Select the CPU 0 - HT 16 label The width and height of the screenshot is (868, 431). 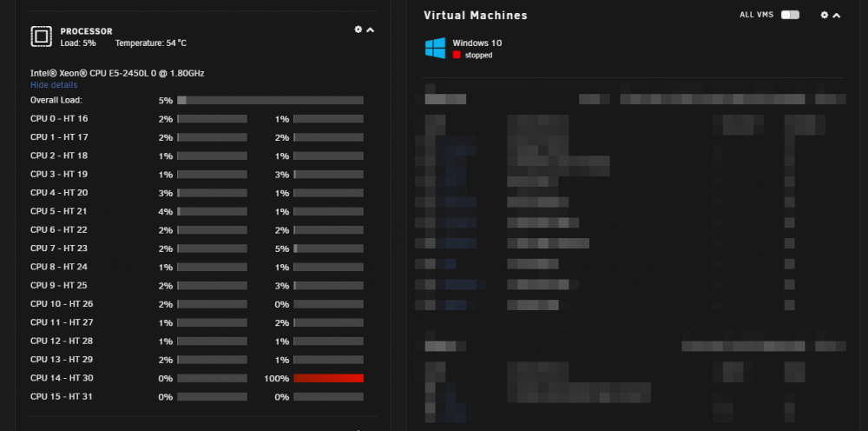[x=59, y=118]
